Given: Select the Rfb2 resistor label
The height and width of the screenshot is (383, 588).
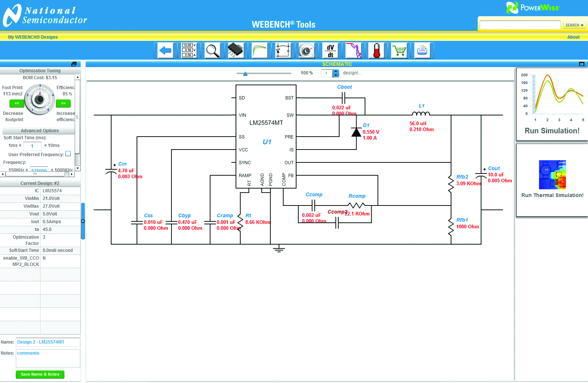Looking at the screenshot, I should [462, 177].
